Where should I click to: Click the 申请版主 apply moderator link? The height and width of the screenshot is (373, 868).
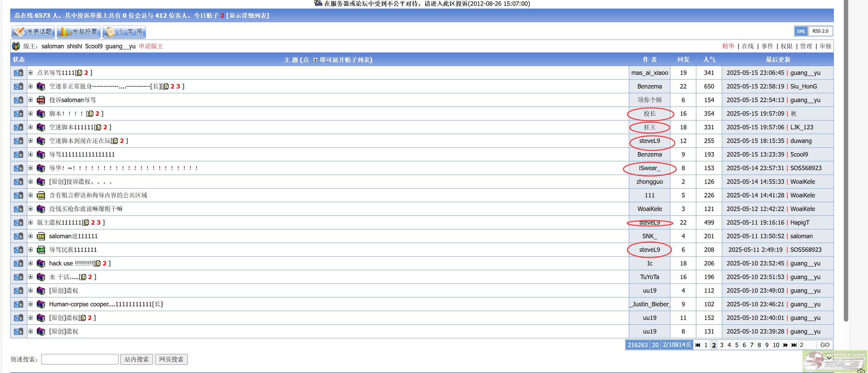(x=151, y=46)
